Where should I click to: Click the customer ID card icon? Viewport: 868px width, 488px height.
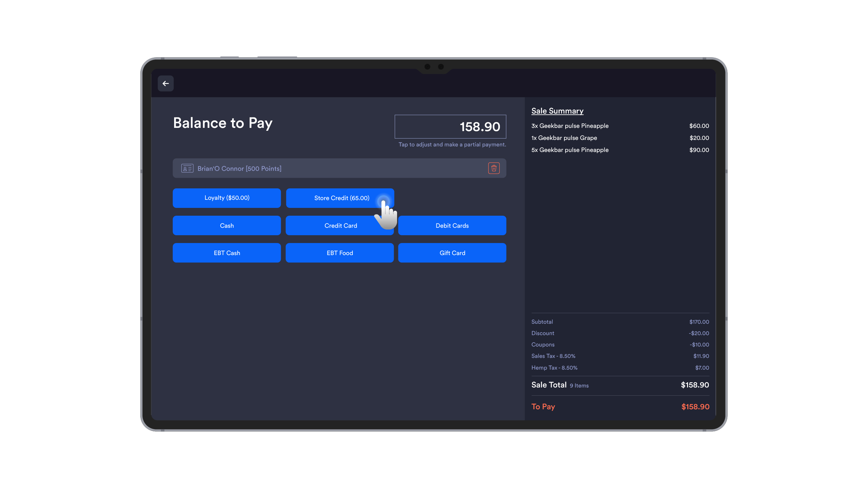pyautogui.click(x=187, y=168)
